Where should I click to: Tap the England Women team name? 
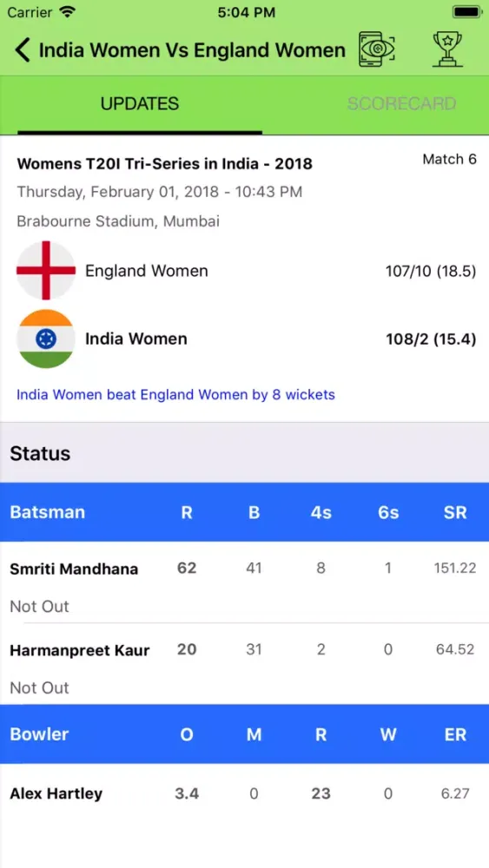pyautogui.click(x=147, y=271)
